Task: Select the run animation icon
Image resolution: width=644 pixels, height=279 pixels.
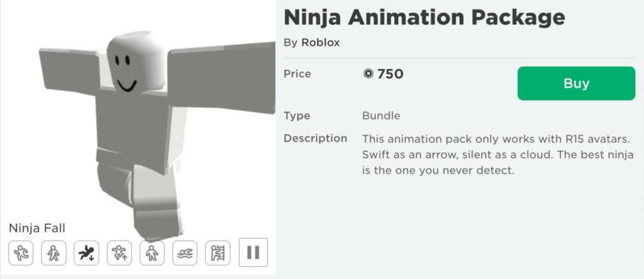Action: [21, 253]
